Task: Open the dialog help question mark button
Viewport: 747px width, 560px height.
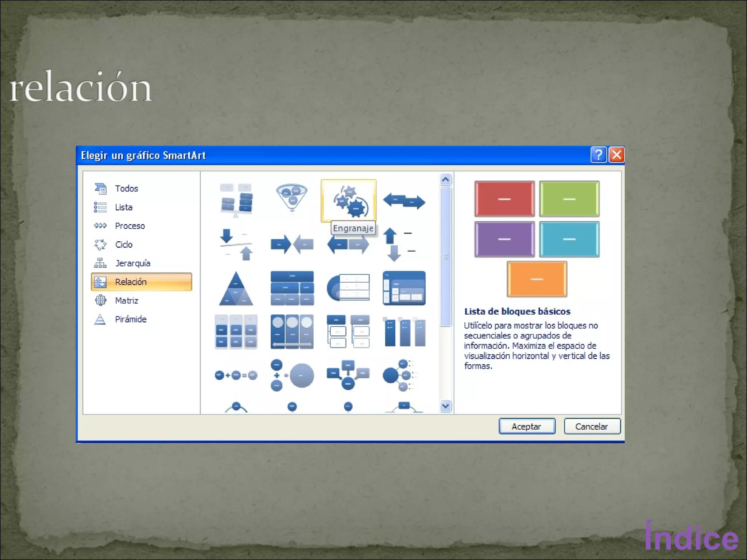Action: point(598,155)
